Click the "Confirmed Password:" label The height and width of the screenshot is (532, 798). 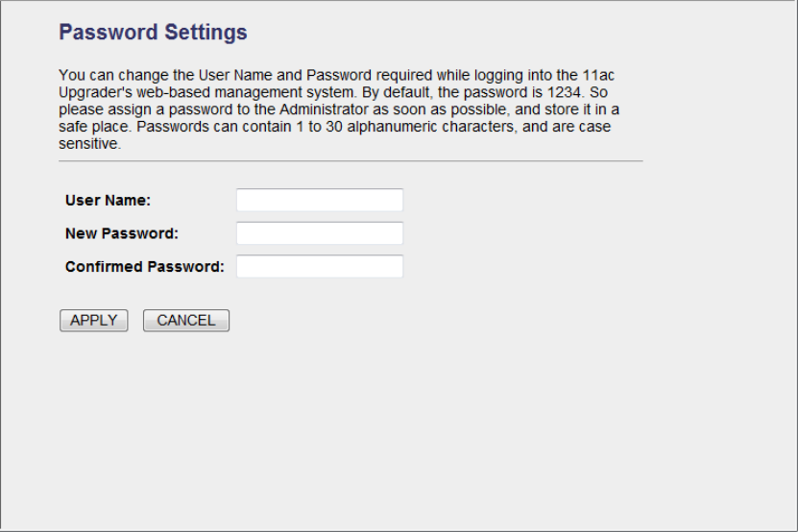144,266
